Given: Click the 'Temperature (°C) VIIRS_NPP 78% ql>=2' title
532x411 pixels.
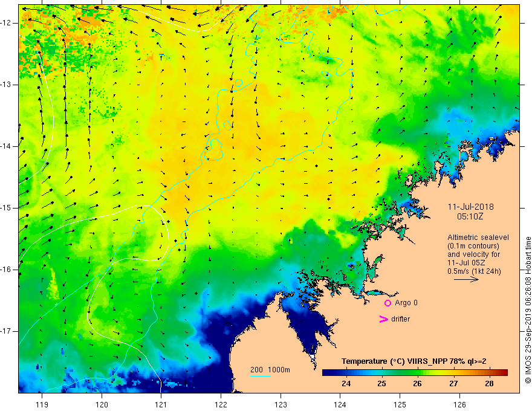Looking at the screenshot, I should coord(414,361).
